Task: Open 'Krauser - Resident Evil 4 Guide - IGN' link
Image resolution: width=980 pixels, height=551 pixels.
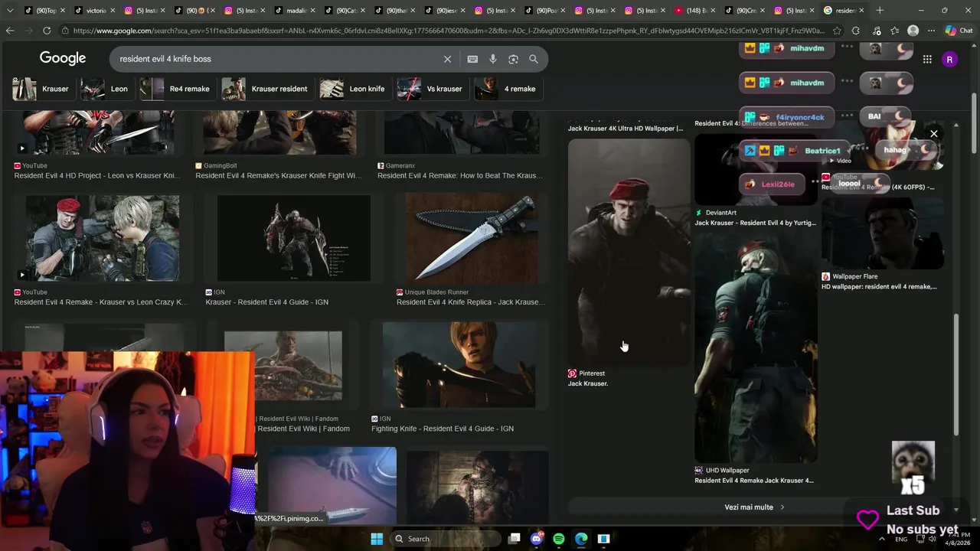Action: 266,302
